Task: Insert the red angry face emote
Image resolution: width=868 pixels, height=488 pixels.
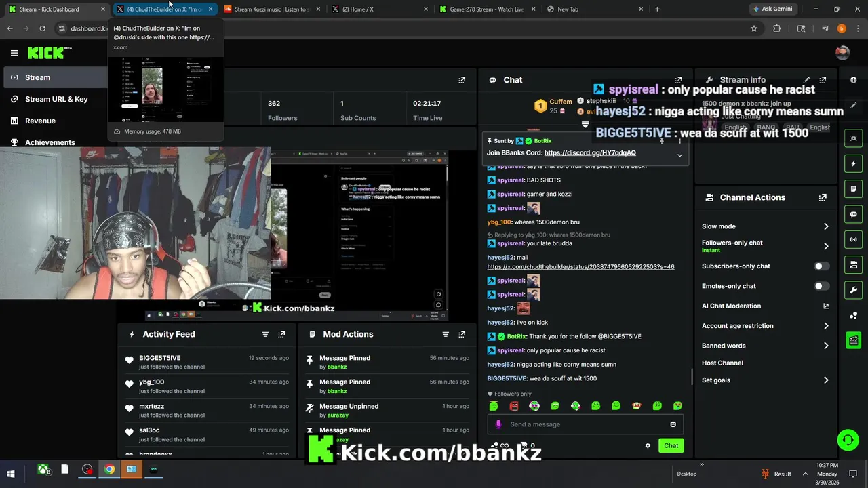Action: click(x=514, y=406)
